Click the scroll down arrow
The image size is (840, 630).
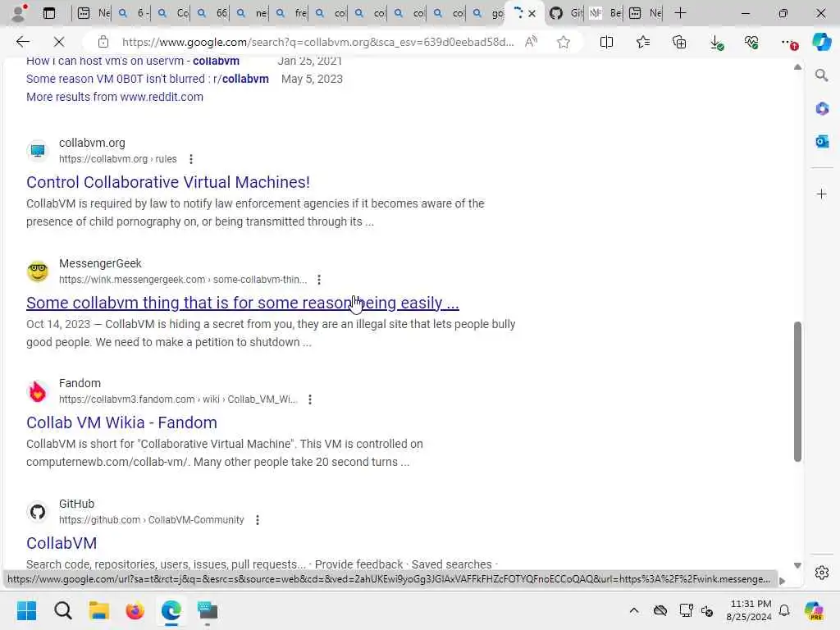click(x=797, y=566)
